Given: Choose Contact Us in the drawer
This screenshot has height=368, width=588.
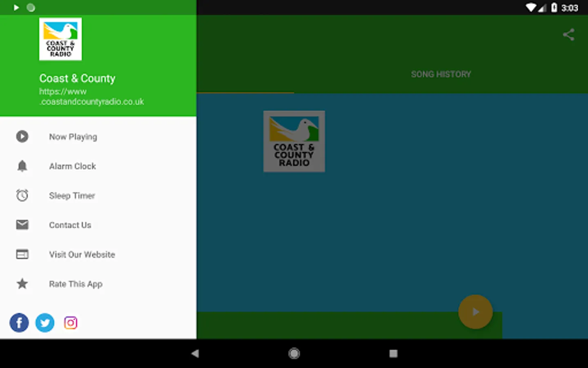Looking at the screenshot, I should click(98, 225).
